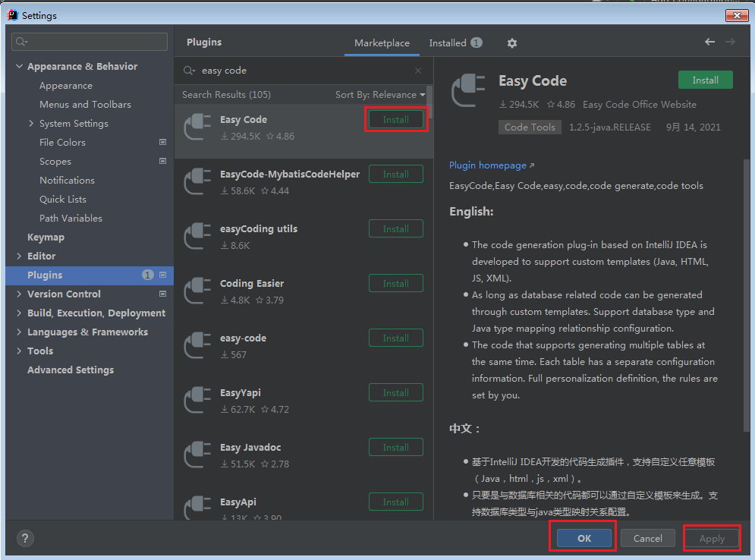Open Quick Lists settings page
This screenshot has width=755, height=560.
(62, 200)
